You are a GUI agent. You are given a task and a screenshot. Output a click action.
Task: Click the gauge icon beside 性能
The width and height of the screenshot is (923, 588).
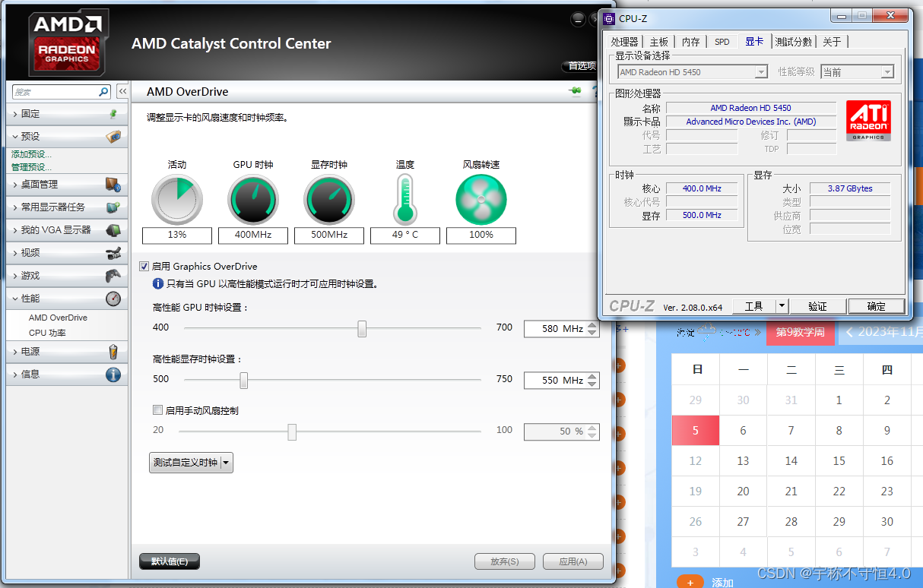(x=113, y=299)
